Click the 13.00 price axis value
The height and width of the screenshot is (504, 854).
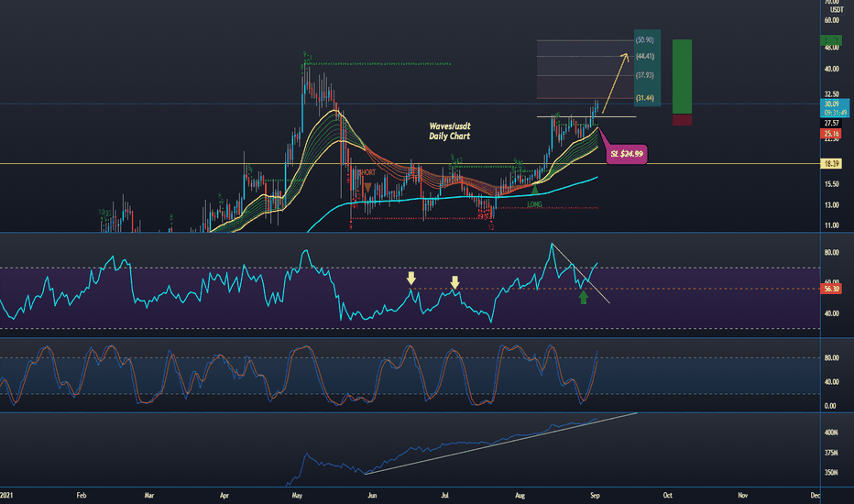coord(832,205)
